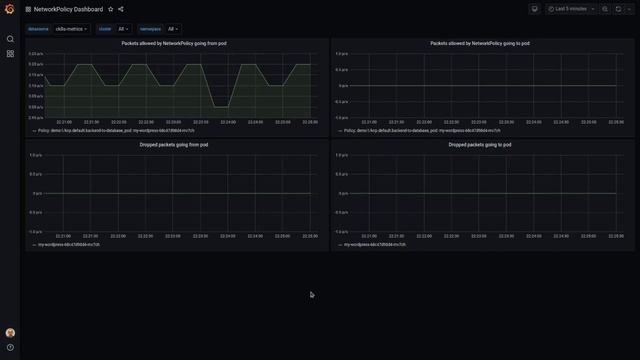Click the namespace variable label
Screen dimensions: 640x360
(150, 29)
